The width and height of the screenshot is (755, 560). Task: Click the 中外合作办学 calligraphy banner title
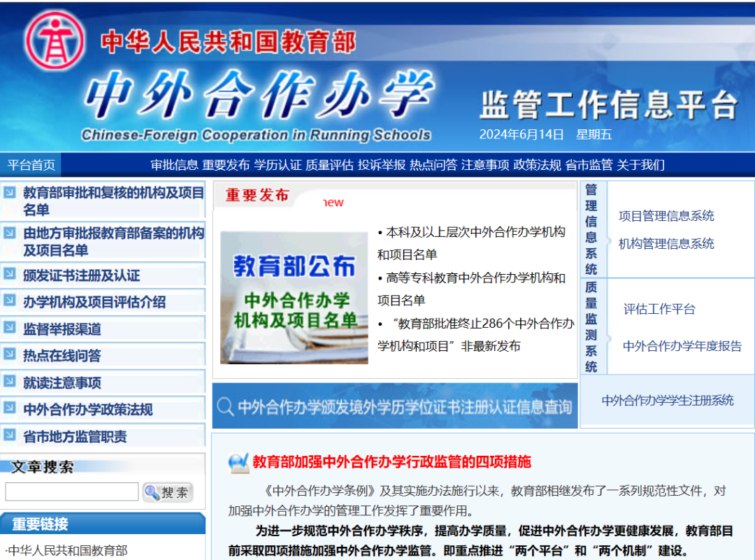click(261, 95)
